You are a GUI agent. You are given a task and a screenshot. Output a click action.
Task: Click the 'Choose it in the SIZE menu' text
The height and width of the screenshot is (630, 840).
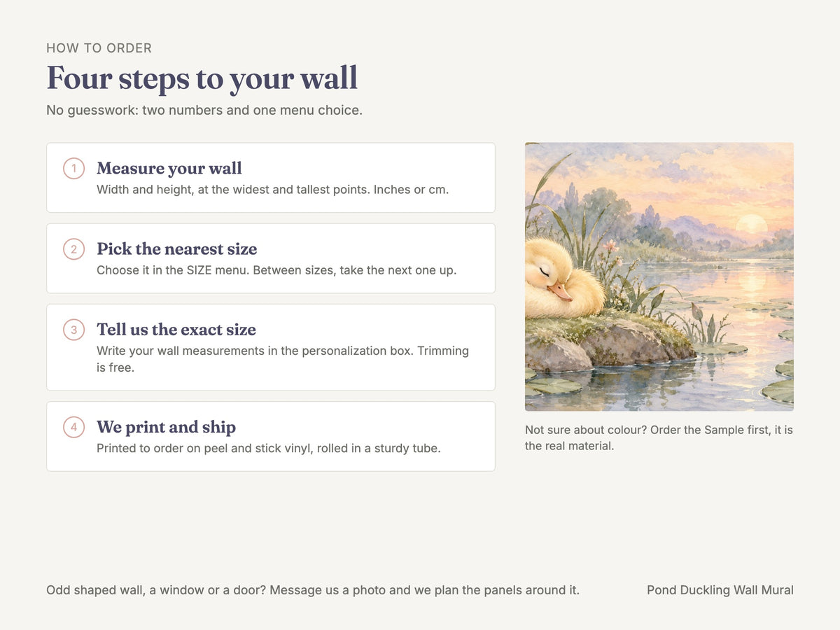(x=276, y=270)
